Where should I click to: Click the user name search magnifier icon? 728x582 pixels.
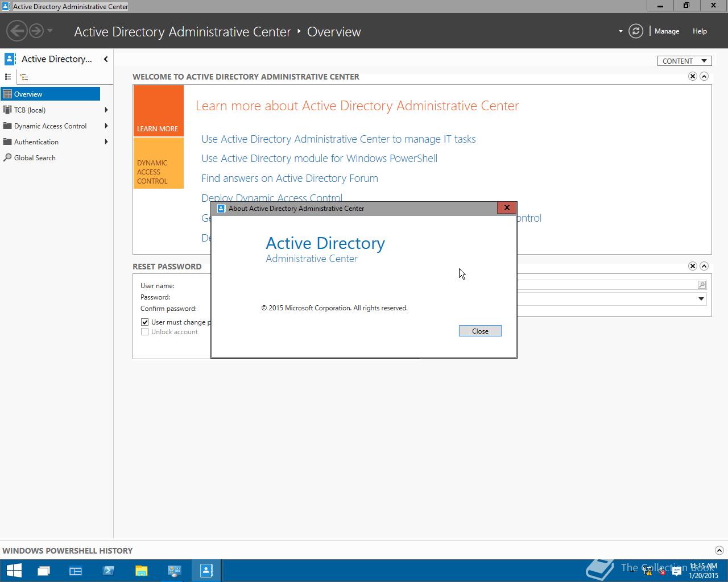[701, 285]
